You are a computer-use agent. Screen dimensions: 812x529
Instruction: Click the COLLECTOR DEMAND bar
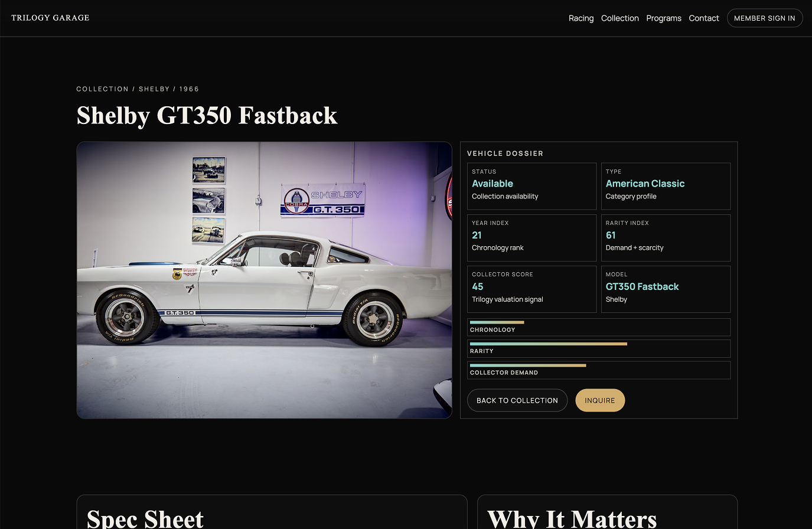click(599, 370)
